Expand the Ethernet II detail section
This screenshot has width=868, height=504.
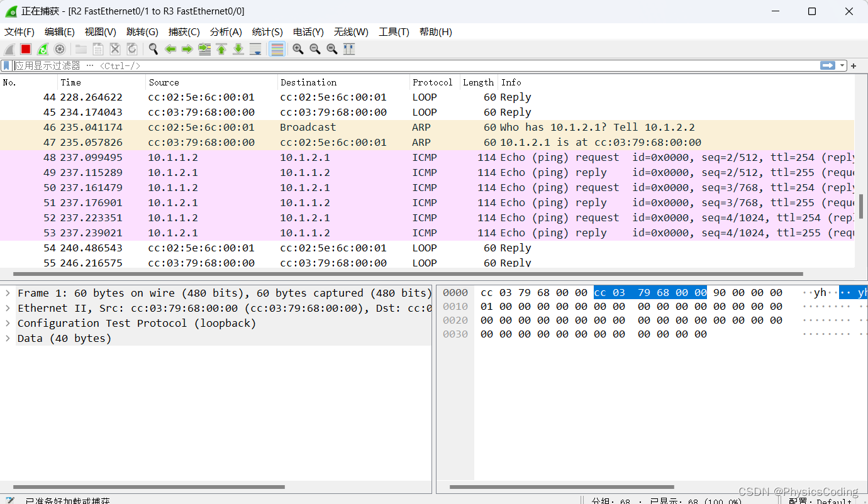9,308
